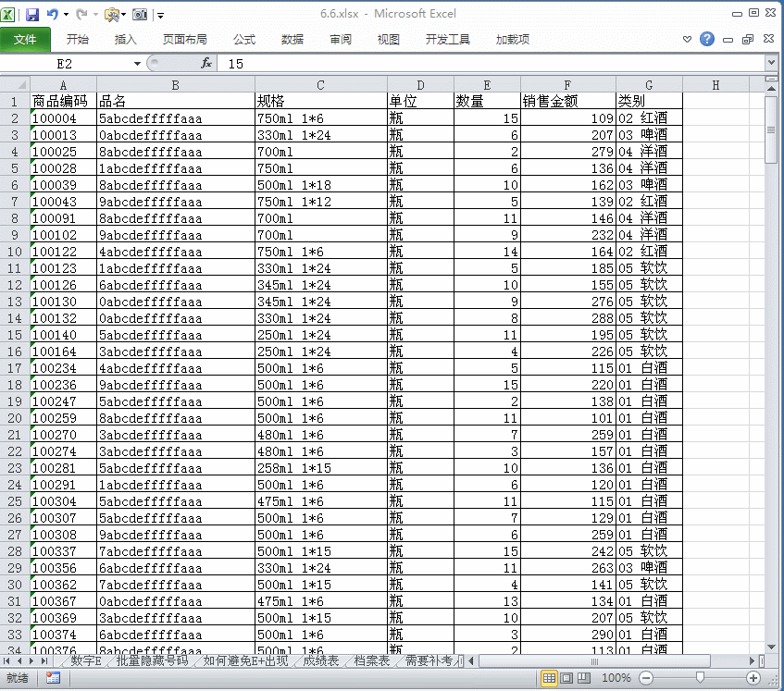Open the 视图 ribbon tab

[x=388, y=40]
